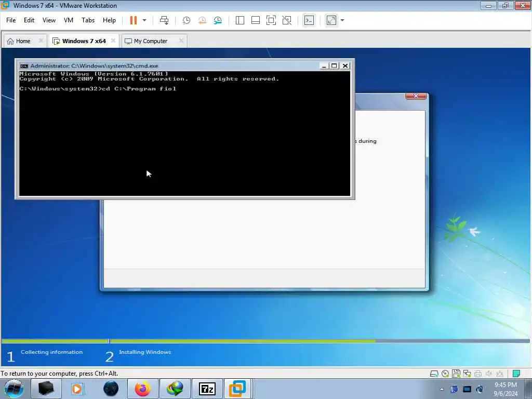Click inside the command prompt typing area
The width and height of the screenshot is (532, 399).
tap(184, 134)
